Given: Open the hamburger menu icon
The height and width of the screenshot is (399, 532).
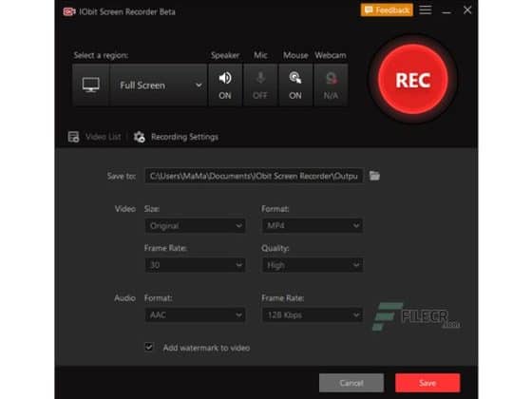Looking at the screenshot, I should coord(426,9).
